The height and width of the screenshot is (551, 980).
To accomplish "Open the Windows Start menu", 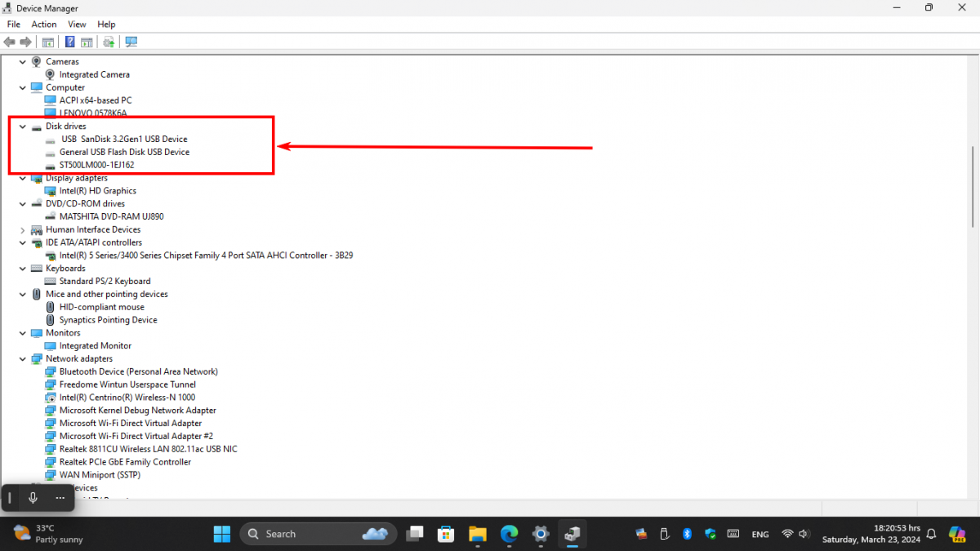I will (x=222, y=534).
